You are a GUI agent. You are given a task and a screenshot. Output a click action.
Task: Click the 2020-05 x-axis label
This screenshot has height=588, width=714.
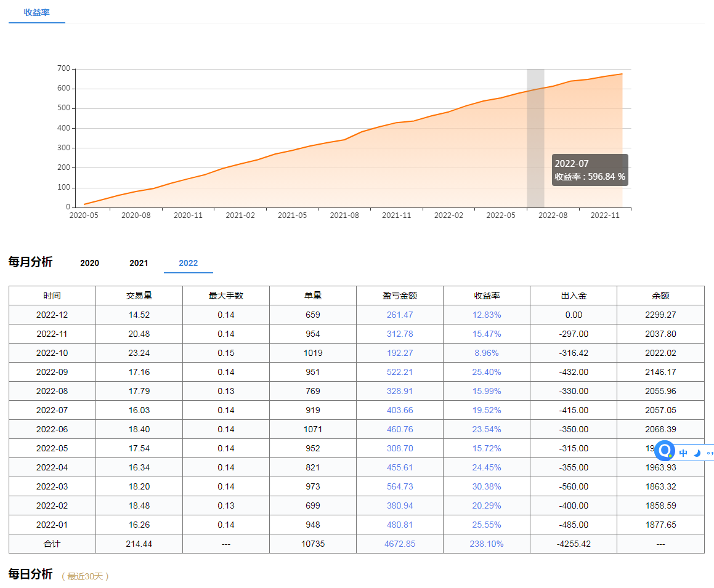84,215
